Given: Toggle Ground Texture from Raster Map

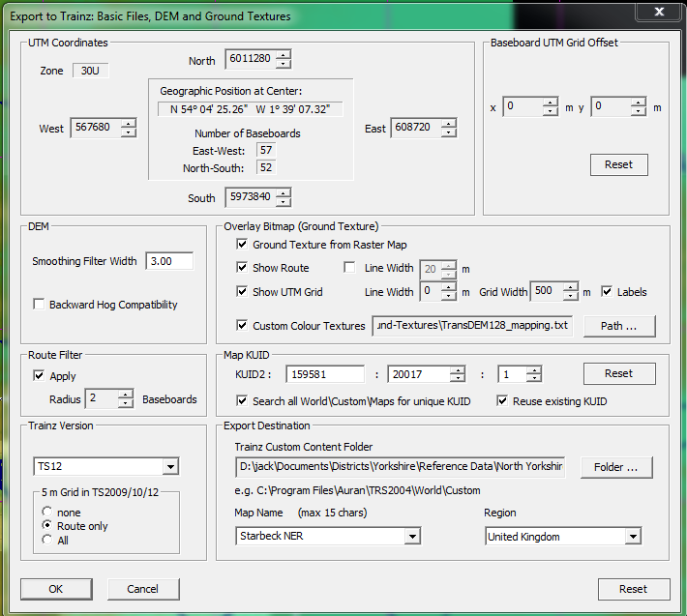Looking at the screenshot, I should 243,245.
